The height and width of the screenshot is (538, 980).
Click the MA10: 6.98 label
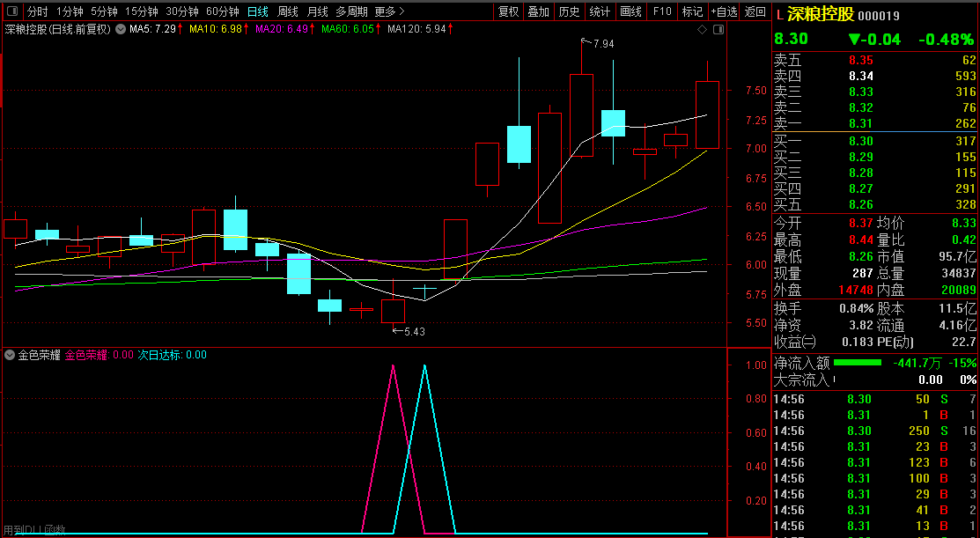[x=214, y=29]
